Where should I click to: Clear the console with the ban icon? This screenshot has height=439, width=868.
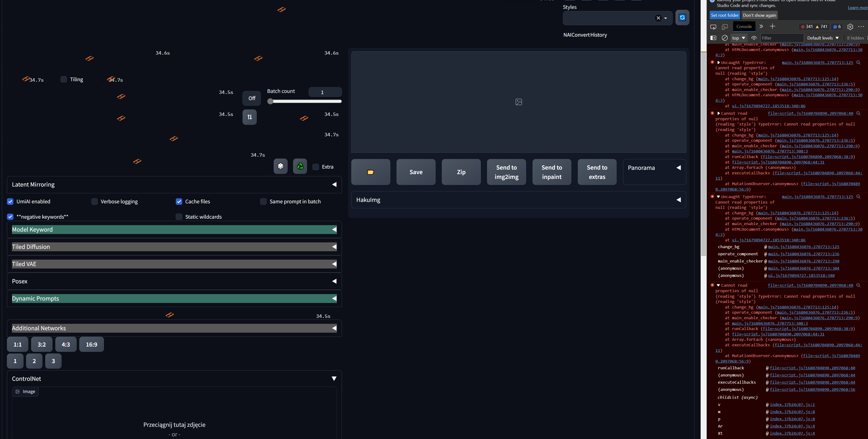click(725, 38)
